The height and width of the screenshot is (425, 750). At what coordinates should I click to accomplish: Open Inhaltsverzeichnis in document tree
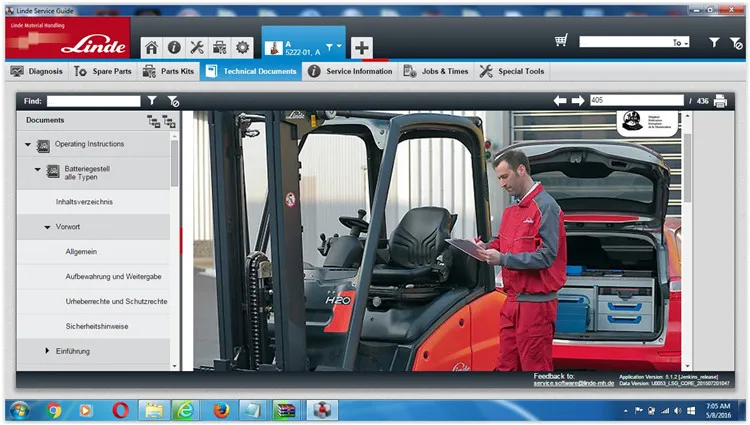[x=84, y=202]
